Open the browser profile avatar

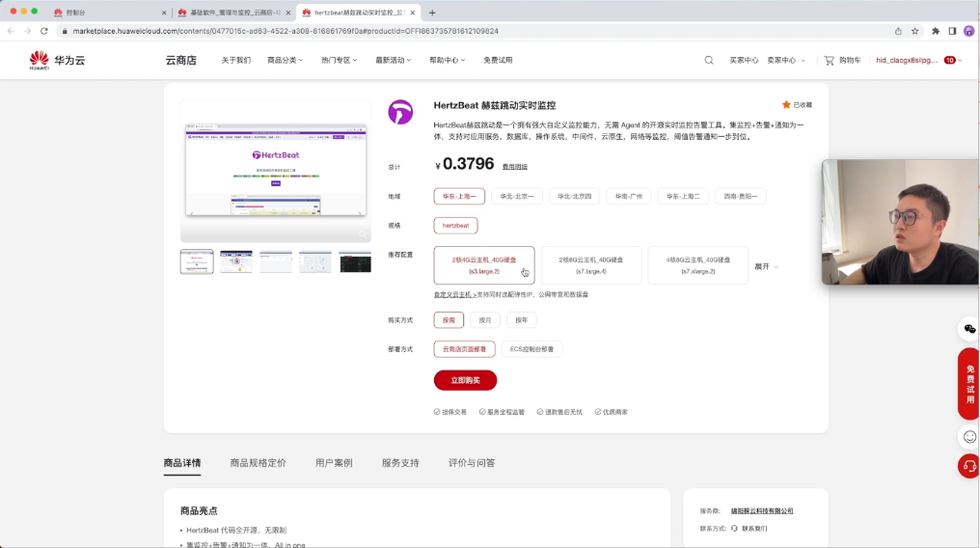click(968, 31)
